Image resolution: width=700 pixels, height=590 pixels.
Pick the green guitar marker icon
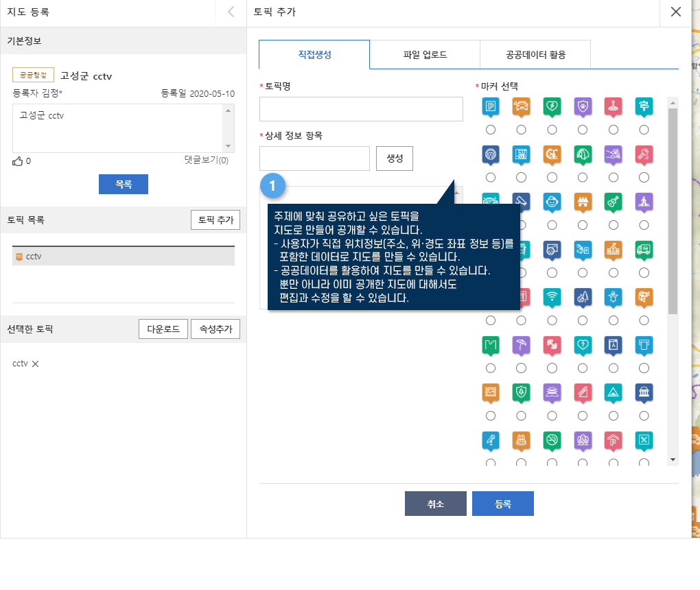pos(613,202)
